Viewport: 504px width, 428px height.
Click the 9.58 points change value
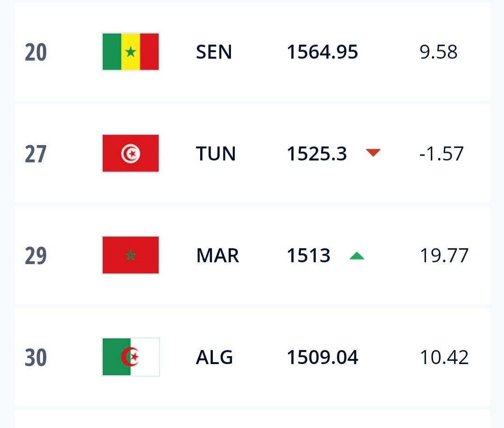click(439, 52)
